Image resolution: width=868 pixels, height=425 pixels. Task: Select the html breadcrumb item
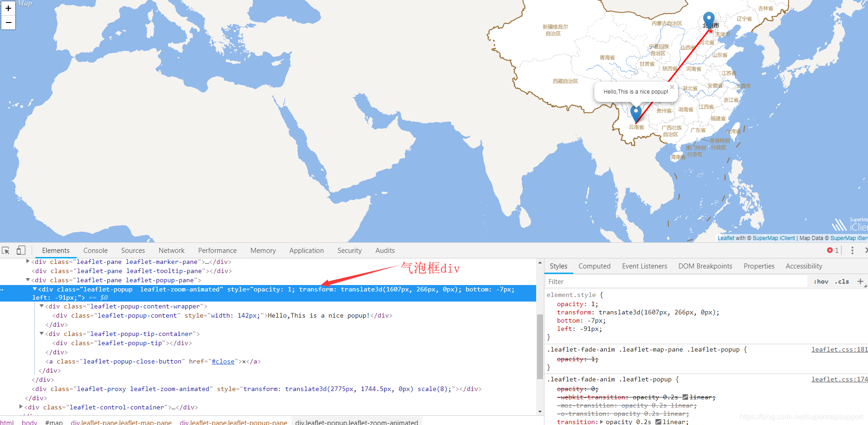[7, 422]
